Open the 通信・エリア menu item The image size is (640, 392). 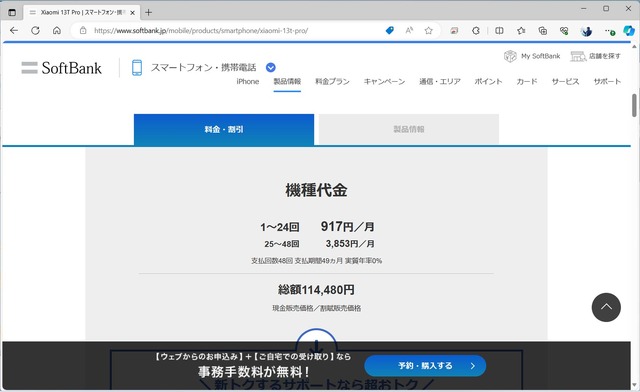click(440, 82)
